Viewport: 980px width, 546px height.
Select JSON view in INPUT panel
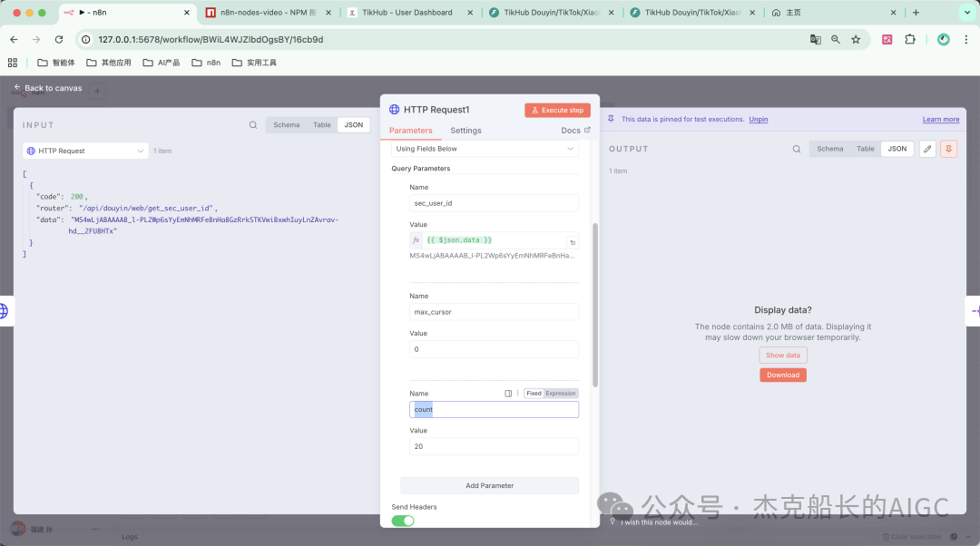pos(354,125)
